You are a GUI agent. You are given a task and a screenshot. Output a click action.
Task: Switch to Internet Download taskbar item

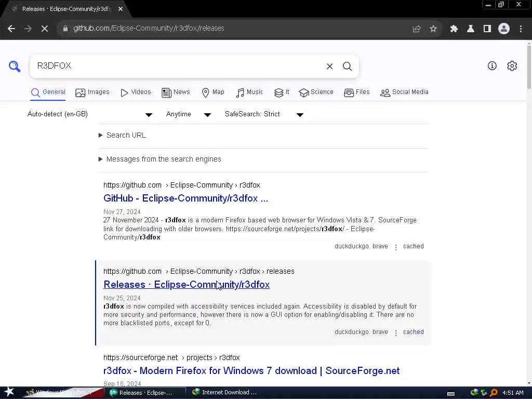point(224,393)
